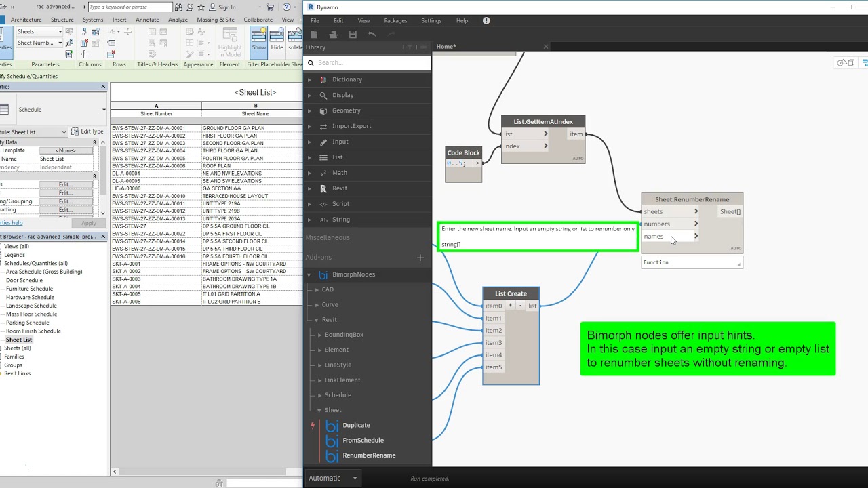Click the Dynamo Library search box

[x=367, y=62]
